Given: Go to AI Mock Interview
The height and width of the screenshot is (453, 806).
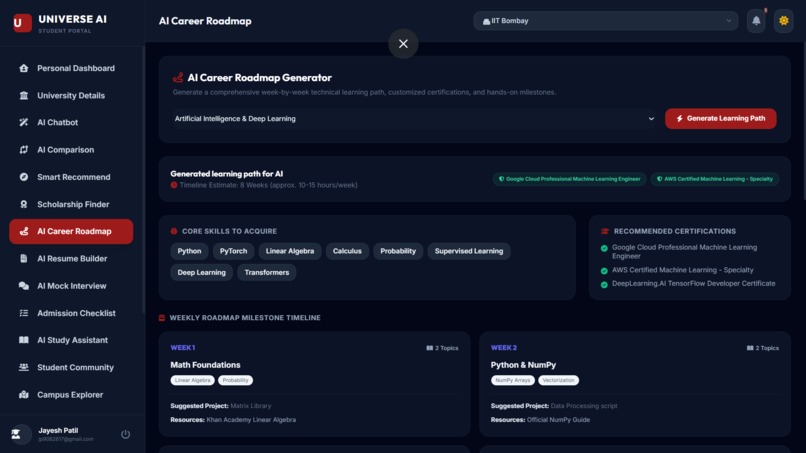Looking at the screenshot, I should 71,286.
